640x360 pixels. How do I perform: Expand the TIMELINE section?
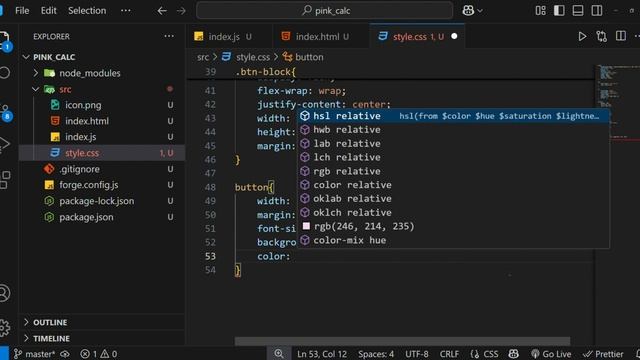click(x=26, y=338)
